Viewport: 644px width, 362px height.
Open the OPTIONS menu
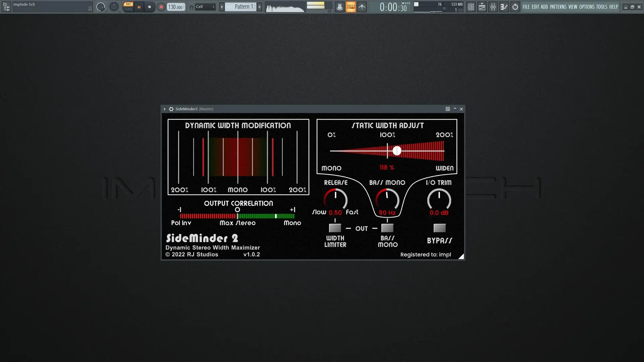pos(587,7)
